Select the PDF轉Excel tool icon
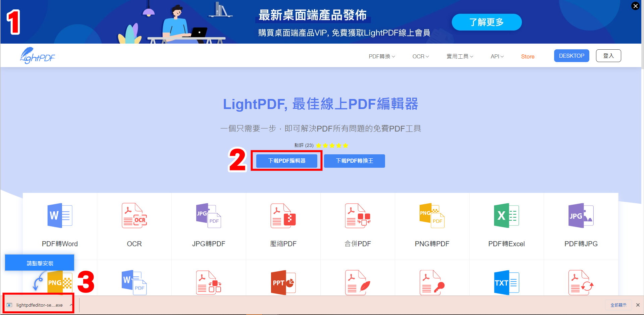The height and width of the screenshot is (315, 644). pos(506,215)
